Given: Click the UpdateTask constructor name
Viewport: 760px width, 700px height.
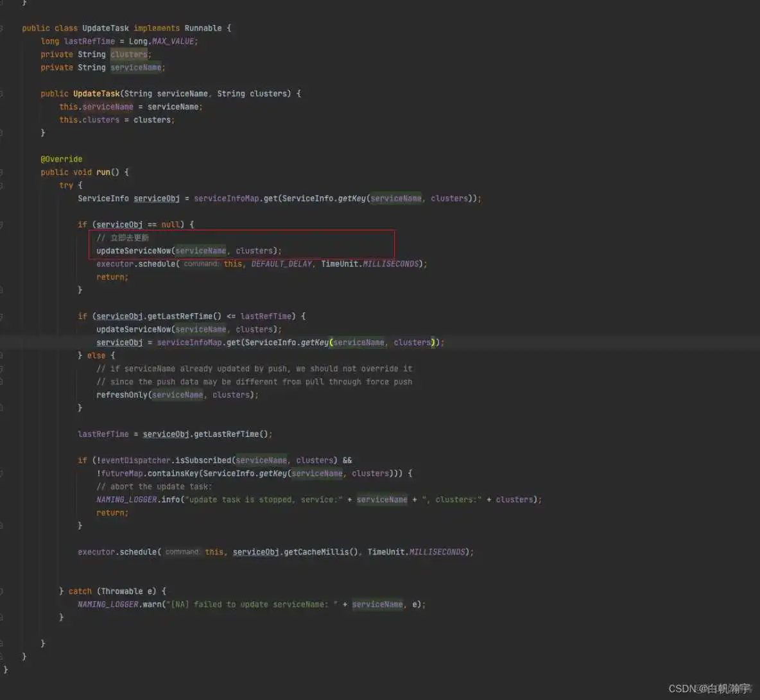Looking at the screenshot, I should (x=96, y=94).
